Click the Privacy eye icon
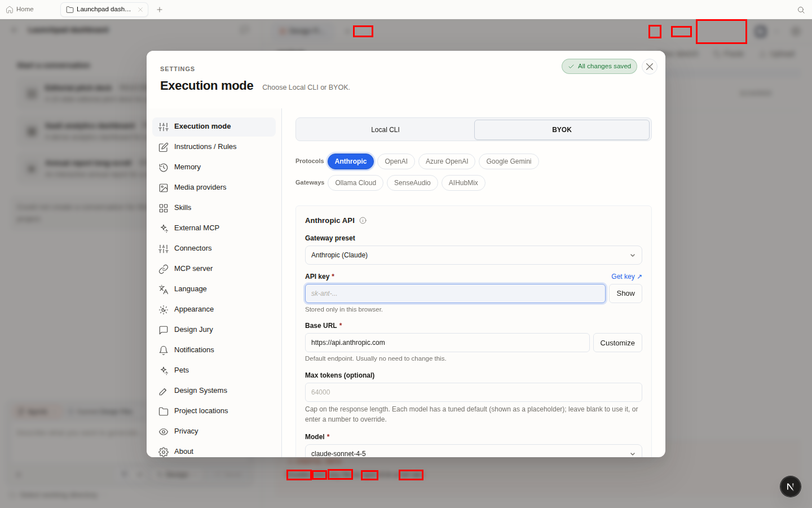812x508 pixels. [164, 432]
